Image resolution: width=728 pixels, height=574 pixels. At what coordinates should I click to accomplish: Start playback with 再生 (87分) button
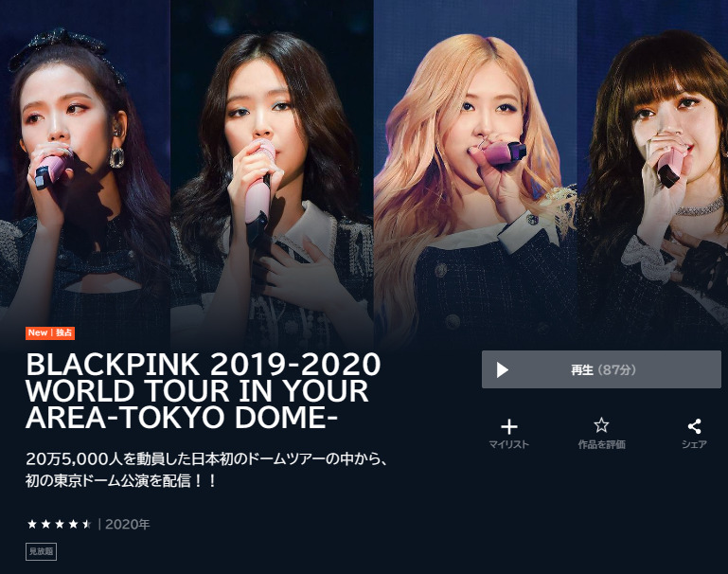(601, 369)
